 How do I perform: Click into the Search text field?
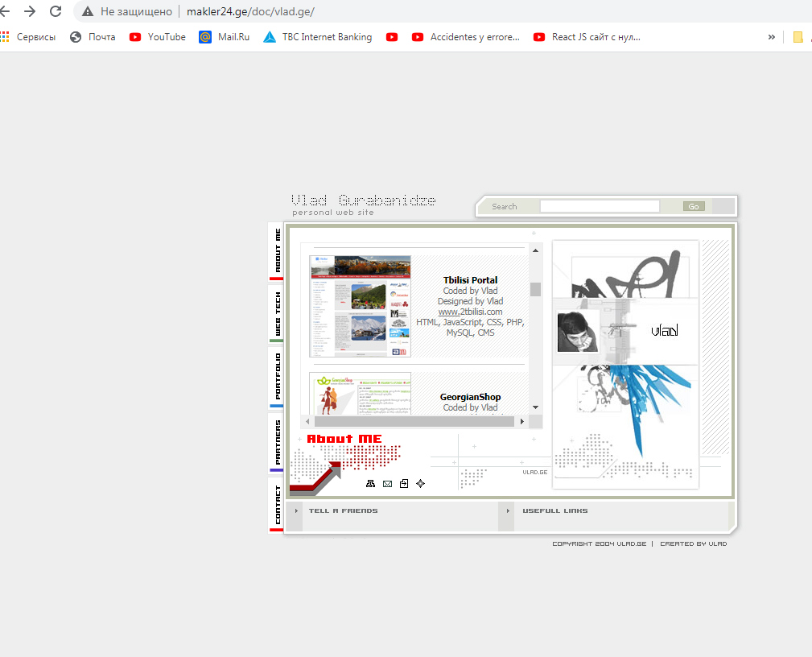[x=600, y=207]
